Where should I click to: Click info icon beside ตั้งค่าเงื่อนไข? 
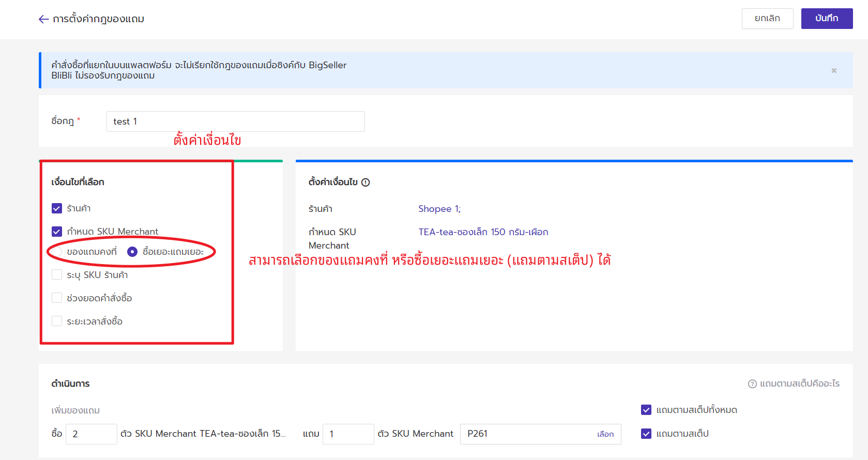(366, 182)
